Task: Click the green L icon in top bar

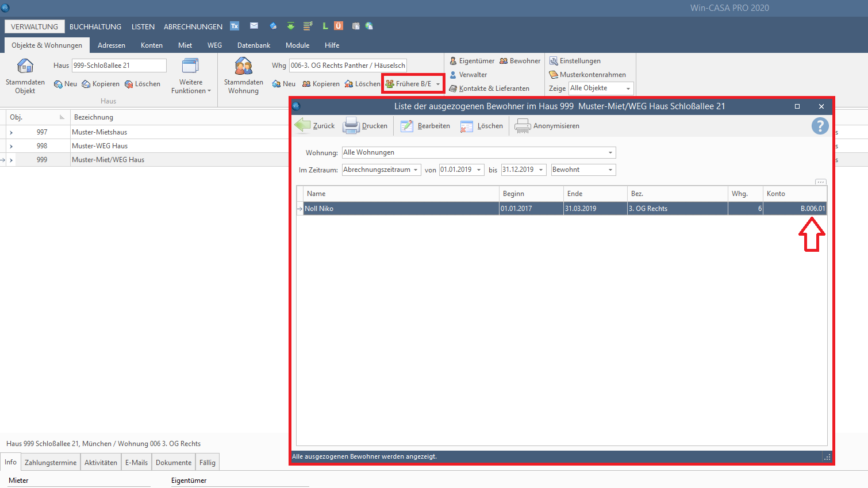Action: coord(325,26)
